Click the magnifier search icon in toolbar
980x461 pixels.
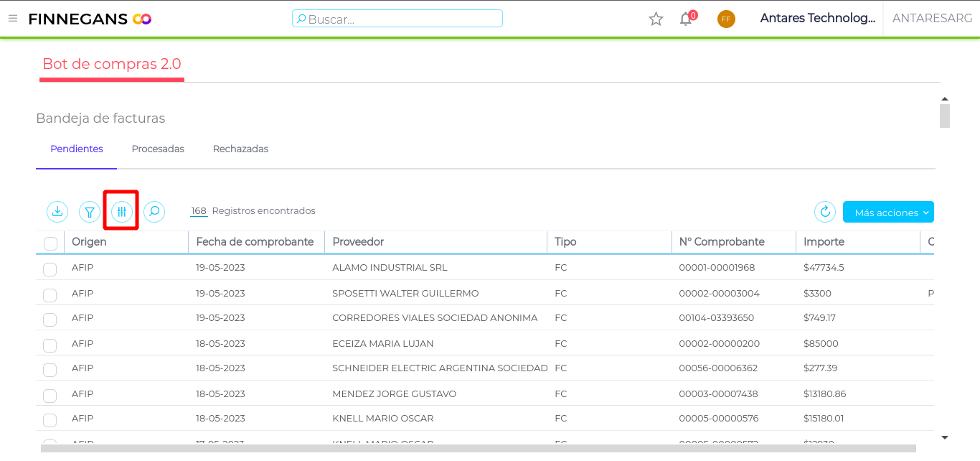pos(154,212)
